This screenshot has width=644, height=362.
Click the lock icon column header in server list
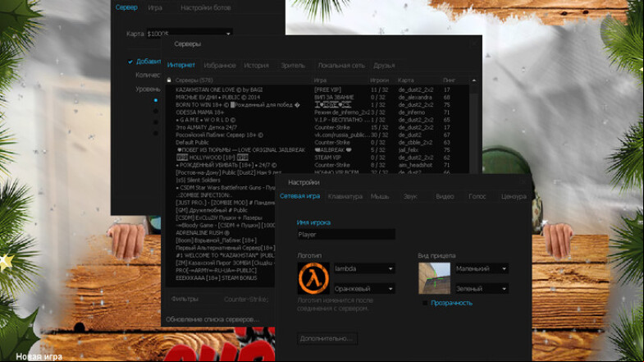[169, 80]
